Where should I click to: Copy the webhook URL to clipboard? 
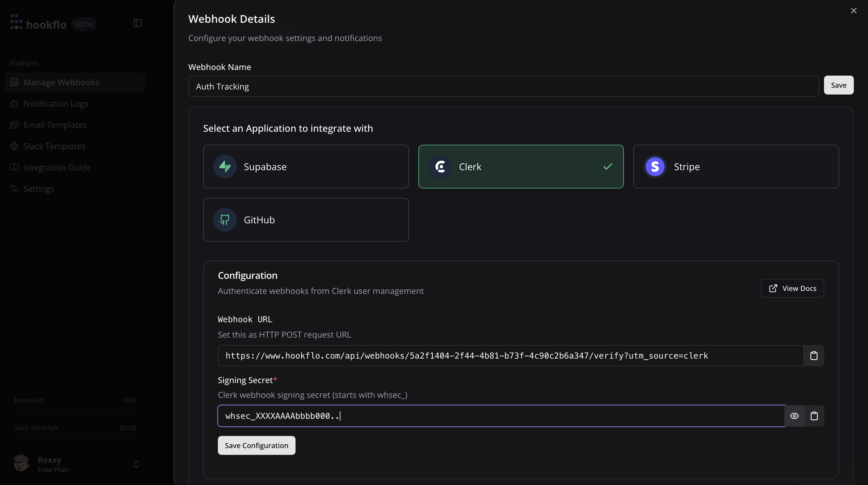point(814,356)
